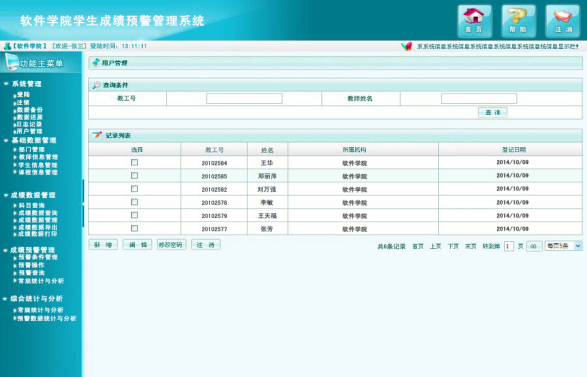Click the 查询 search button

[493, 112]
